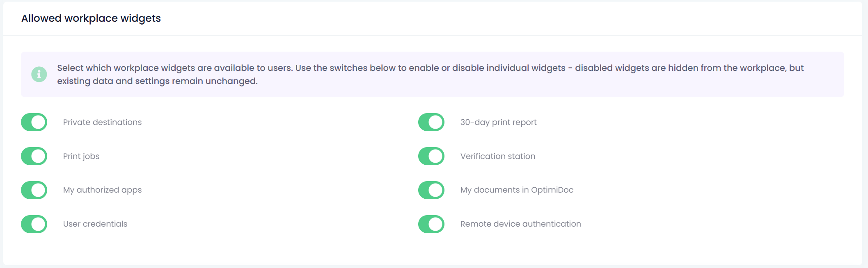Toggle the Verification station switch off
The image size is (868, 268).
pos(431,156)
